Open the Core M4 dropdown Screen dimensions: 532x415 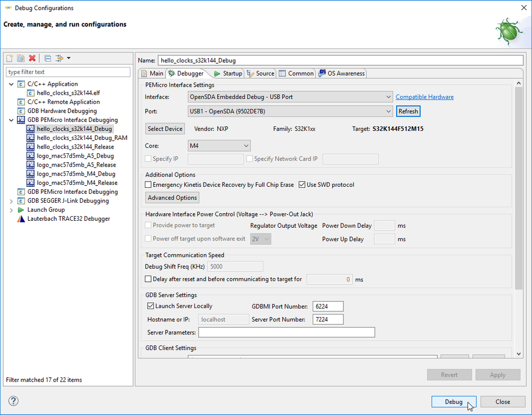219,146
